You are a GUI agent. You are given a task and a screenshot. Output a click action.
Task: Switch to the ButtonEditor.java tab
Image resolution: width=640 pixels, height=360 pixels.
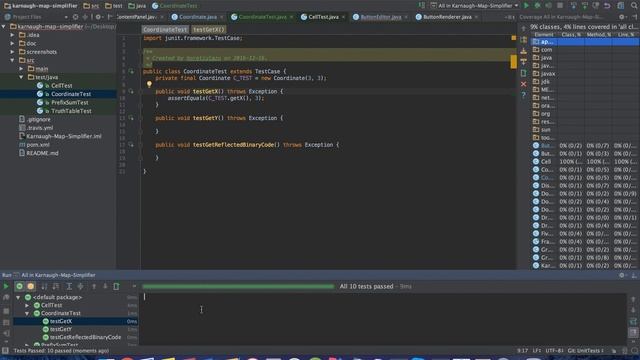(x=380, y=17)
